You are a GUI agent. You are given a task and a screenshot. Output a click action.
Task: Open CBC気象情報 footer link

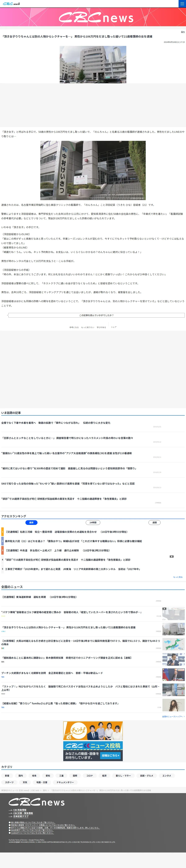pos(20,810)
